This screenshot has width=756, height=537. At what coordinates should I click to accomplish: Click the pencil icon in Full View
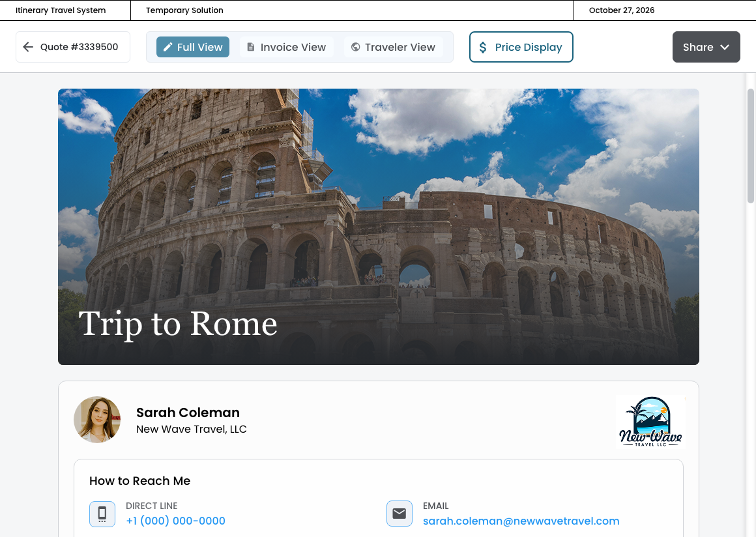pos(167,47)
